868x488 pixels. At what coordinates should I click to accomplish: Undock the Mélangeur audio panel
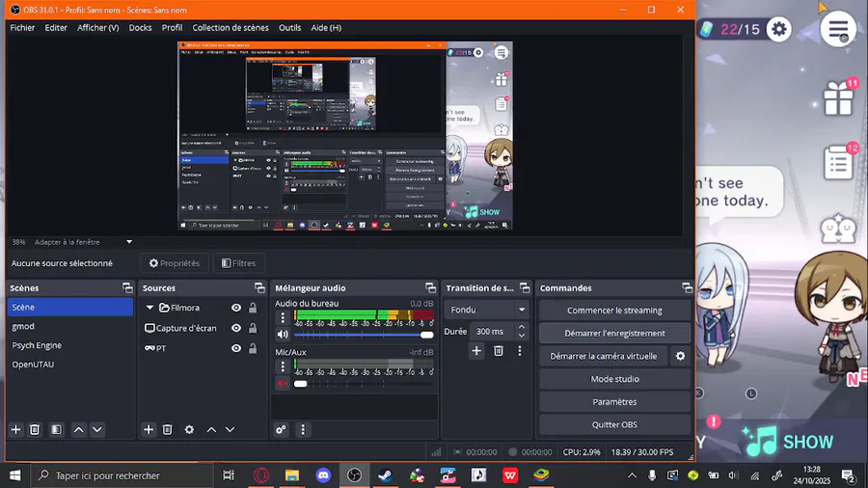[x=431, y=287]
